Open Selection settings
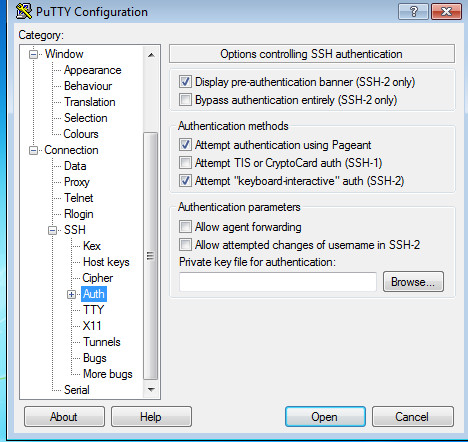 pyautogui.click(x=86, y=118)
